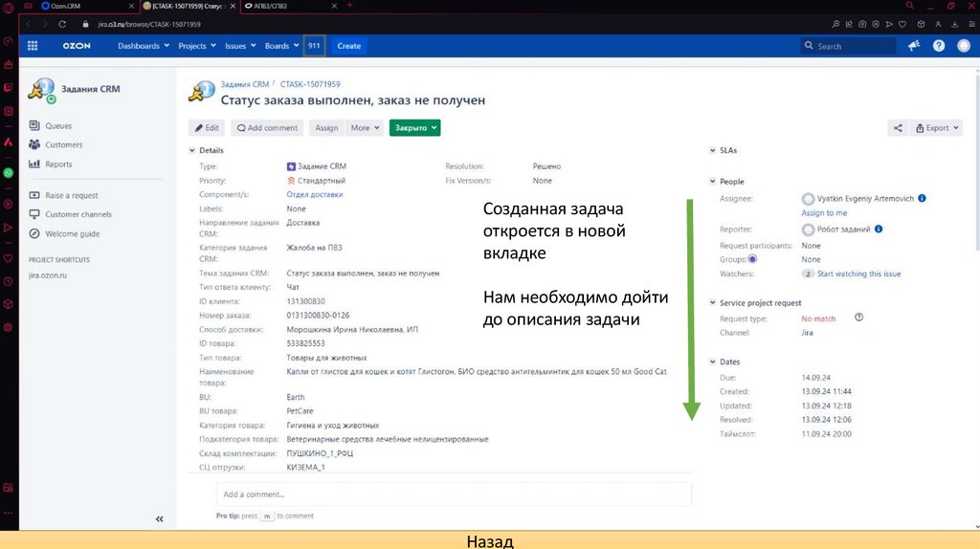Image resolution: width=980 pixels, height=549 pixels.
Task: Click the browser send arrow icon
Action: (x=889, y=24)
